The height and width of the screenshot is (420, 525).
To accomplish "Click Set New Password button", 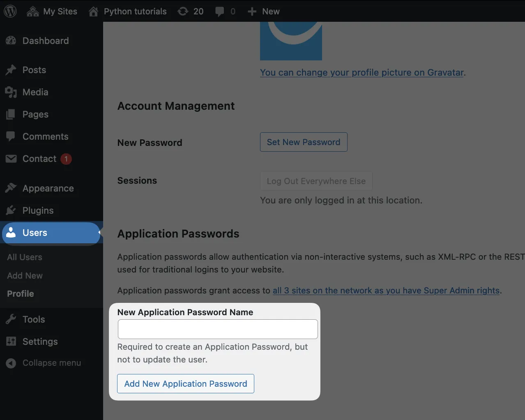I will 304,142.
